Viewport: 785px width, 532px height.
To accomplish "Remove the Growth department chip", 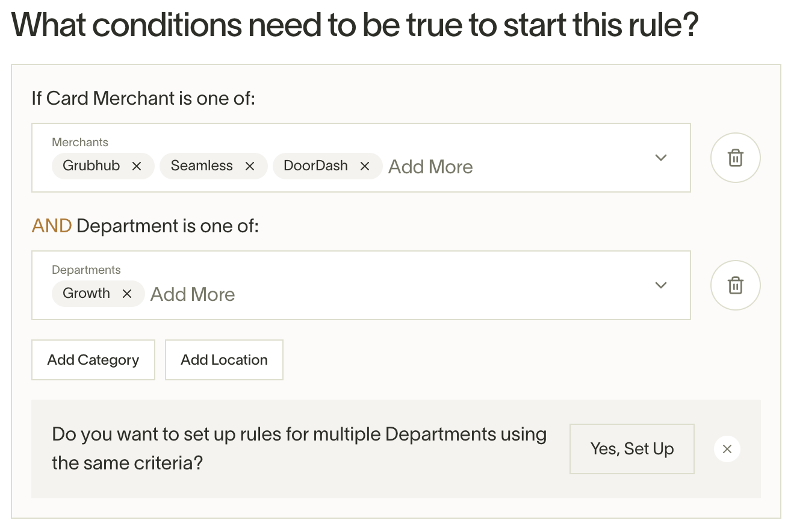I will (x=127, y=294).
